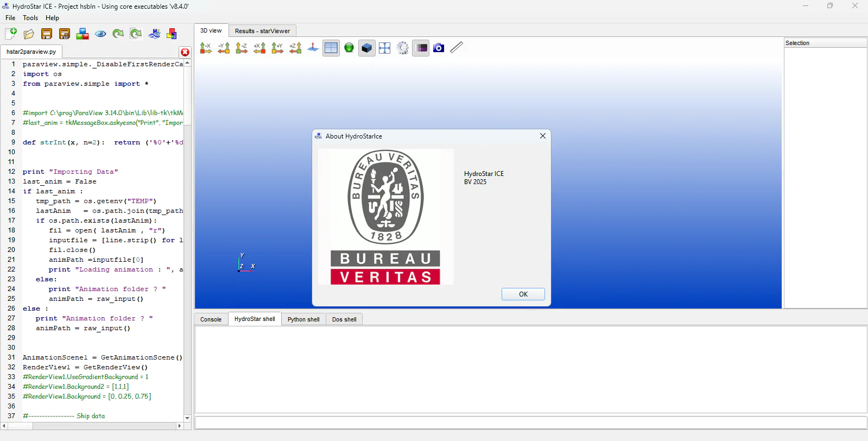Image resolution: width=868 pixels, height=441 pixels.
Task: Switch to the Python shell tab
Action: point(303,319)
